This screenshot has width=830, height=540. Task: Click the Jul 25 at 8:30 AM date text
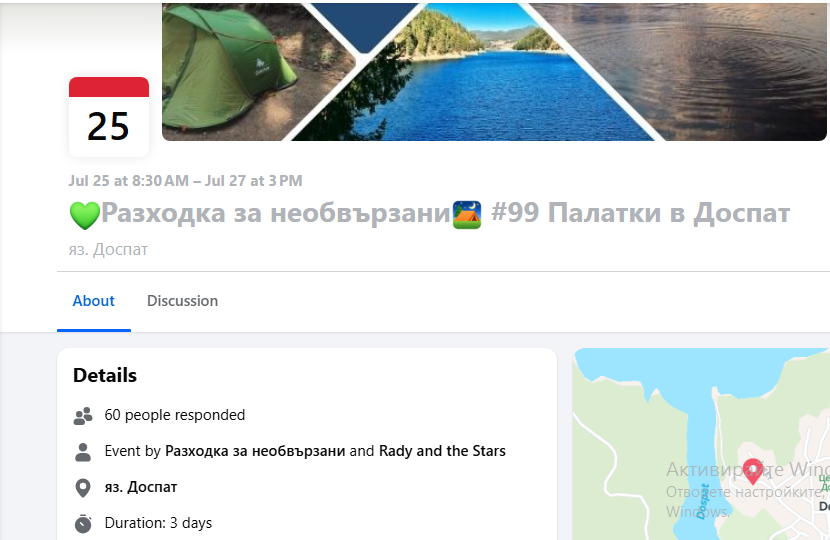[128, 181]
